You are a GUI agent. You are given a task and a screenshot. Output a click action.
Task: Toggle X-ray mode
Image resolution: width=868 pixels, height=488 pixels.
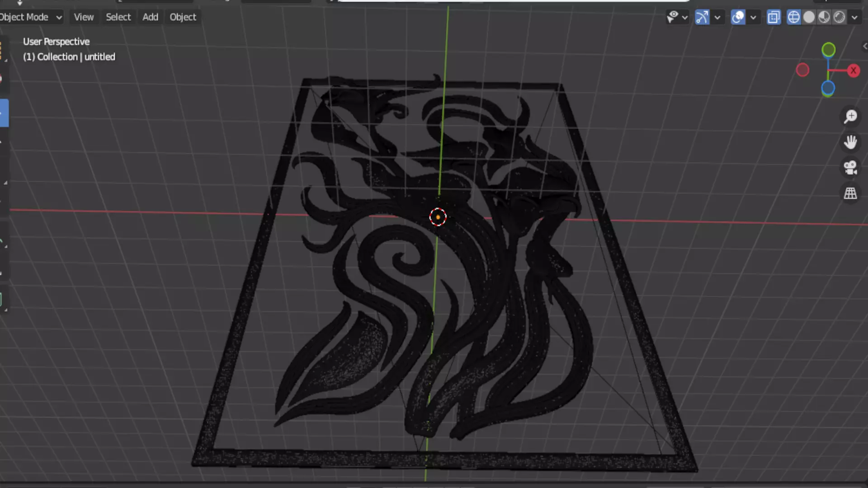(x=774, y=17)
